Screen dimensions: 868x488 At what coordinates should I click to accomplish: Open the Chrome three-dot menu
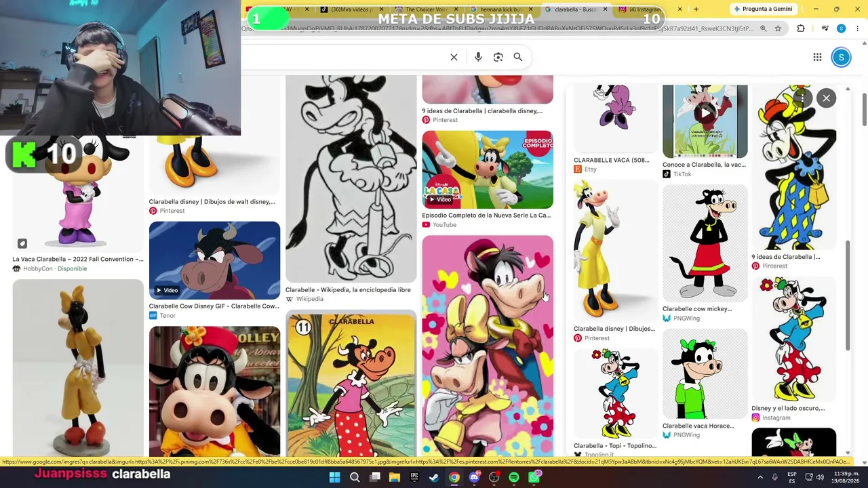858,28
